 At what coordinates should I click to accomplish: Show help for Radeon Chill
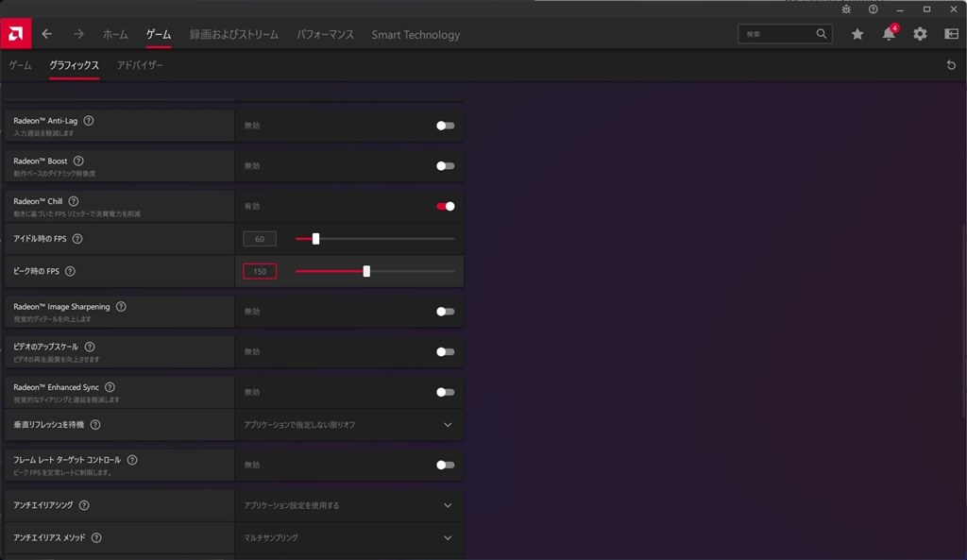pos(74,201)
